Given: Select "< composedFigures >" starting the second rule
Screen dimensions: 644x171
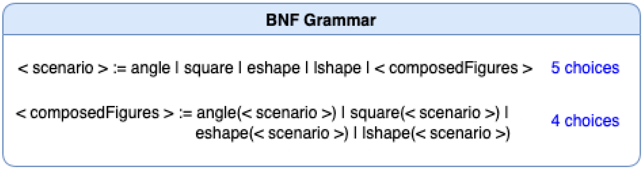Looking at the screenshot, I should 94,113.
